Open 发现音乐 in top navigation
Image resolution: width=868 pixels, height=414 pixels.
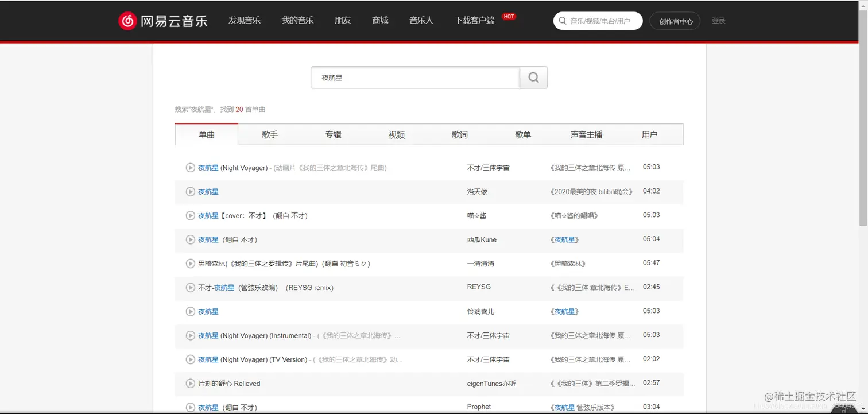(x=245, y=20)
